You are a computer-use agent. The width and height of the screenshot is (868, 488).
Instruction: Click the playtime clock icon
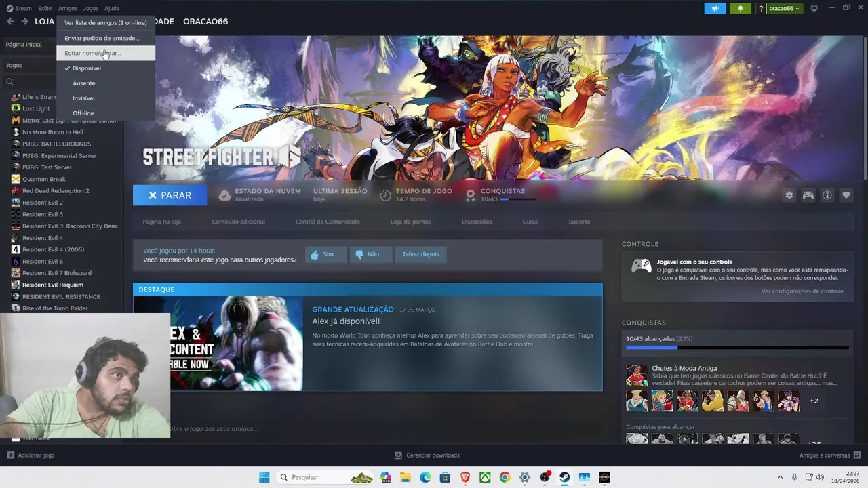[385, 195]
